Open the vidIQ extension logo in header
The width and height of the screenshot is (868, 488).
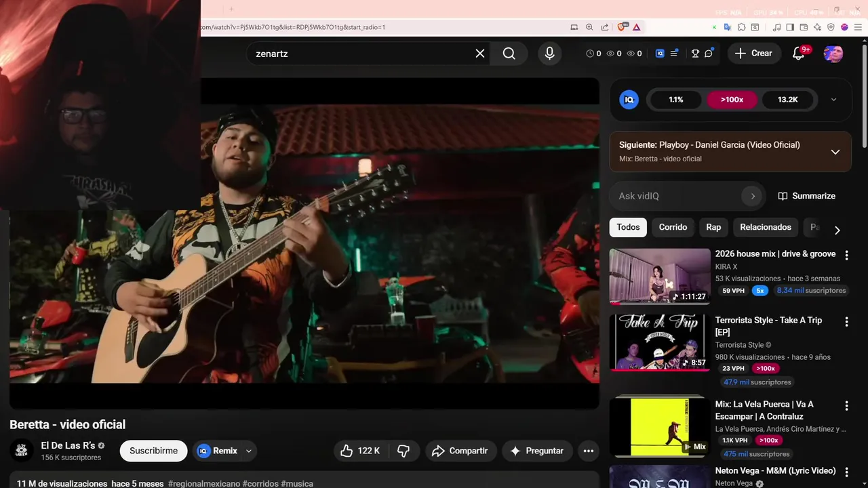(x=660, y=54)
